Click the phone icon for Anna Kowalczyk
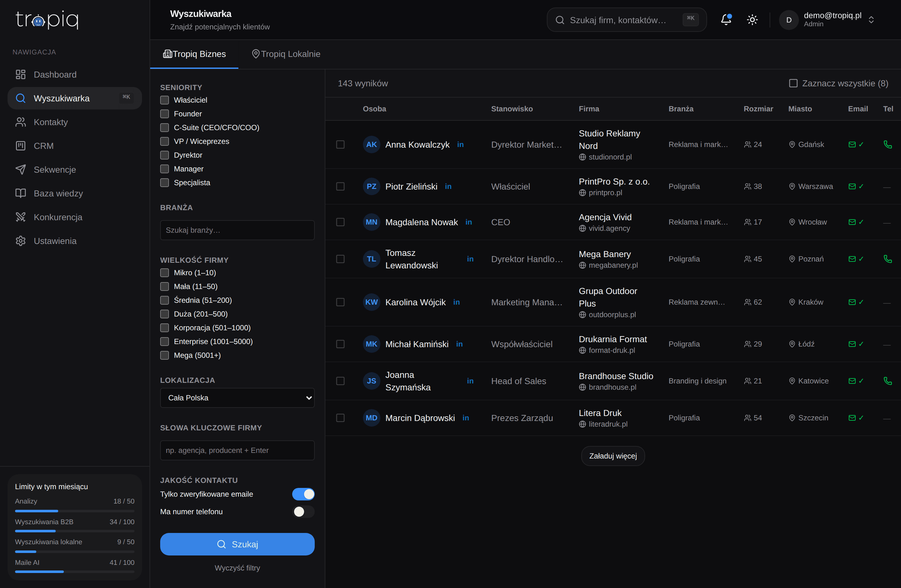Screen dimensions: 901x588 coord(887,144)
